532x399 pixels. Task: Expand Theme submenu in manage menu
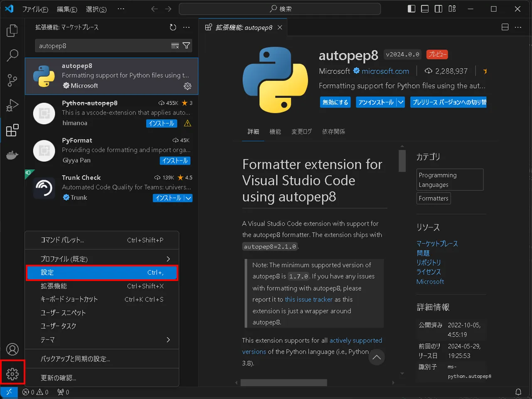168,340
